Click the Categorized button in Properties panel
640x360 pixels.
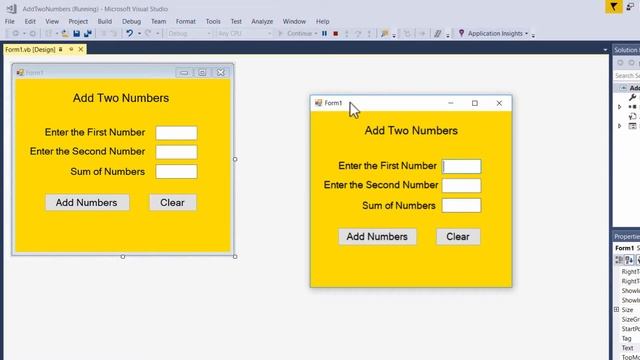(619, 260)
